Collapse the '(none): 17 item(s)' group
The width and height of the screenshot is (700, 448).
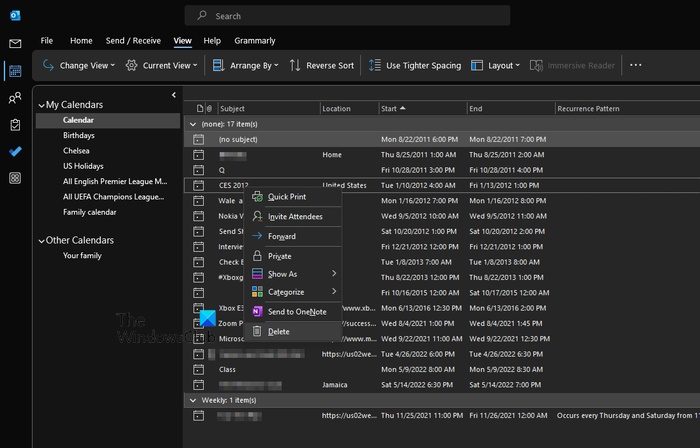(193, 124)
